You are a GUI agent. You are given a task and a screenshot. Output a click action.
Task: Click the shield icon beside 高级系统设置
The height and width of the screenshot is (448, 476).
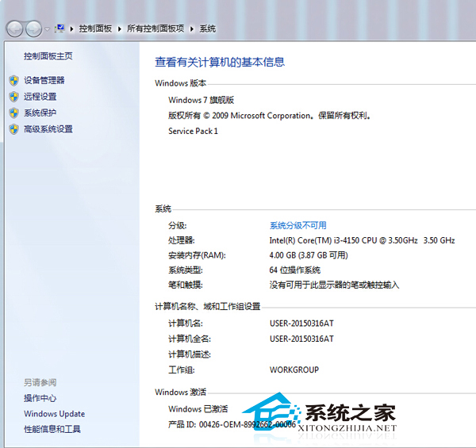(x=14, y=129)
